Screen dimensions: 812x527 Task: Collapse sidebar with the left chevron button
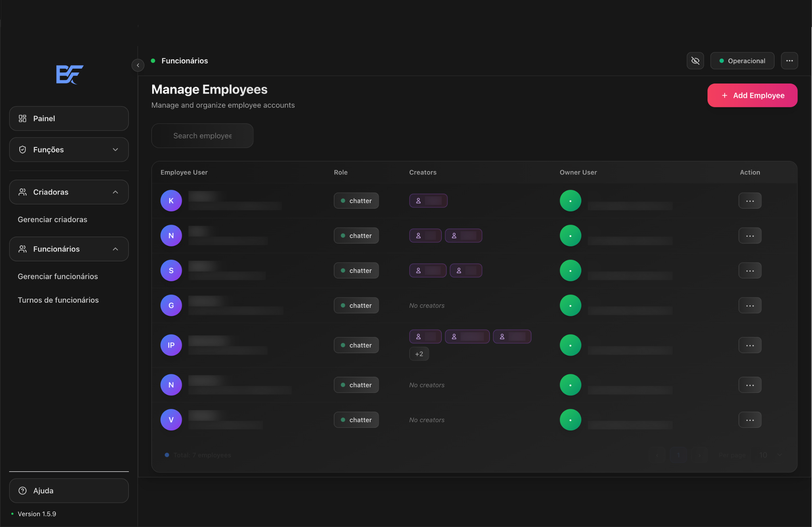(x=138, y=65)
